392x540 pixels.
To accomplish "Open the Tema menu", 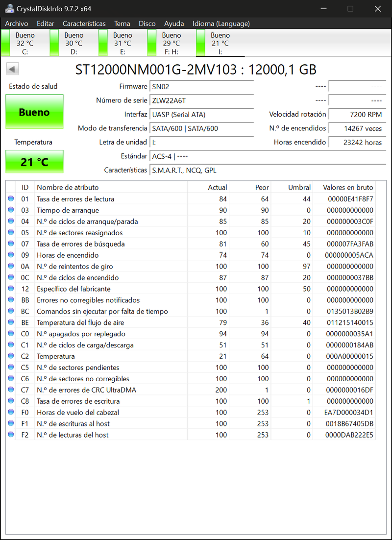I will [x=122, y=24].
